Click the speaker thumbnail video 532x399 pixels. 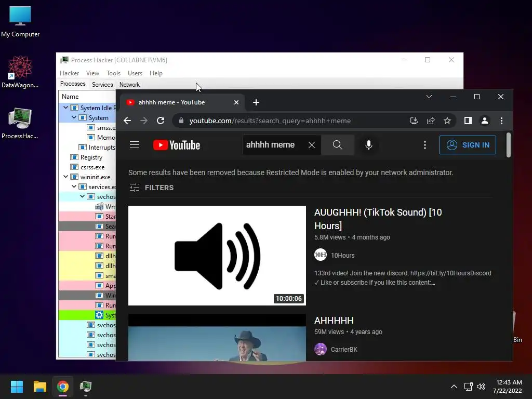pyautogui.click(x=217, y=256)
